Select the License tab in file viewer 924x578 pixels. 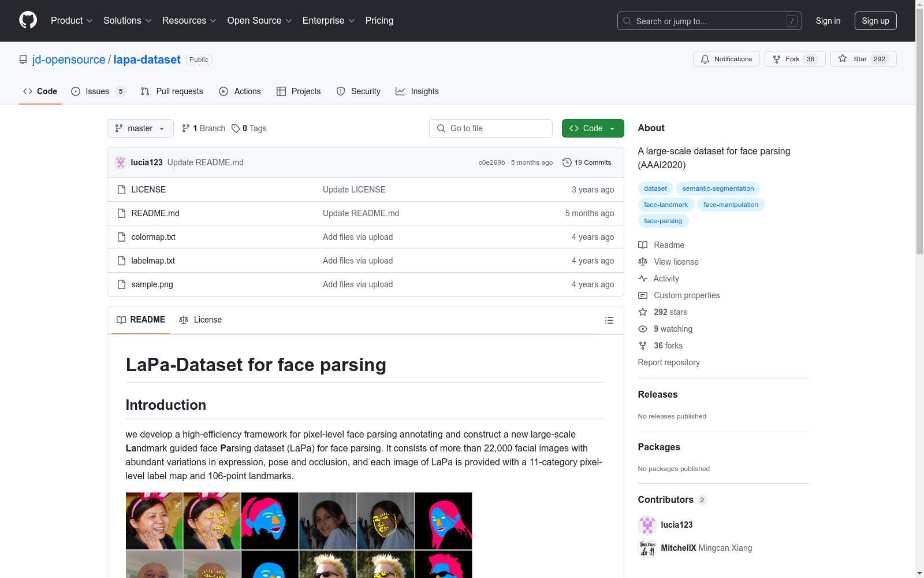[200, 320]
